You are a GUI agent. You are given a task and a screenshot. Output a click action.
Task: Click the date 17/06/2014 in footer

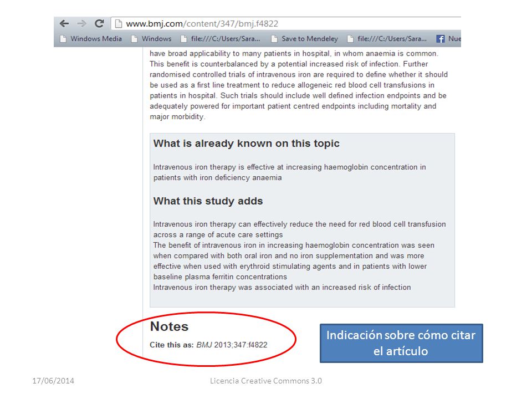coord(53,381)
